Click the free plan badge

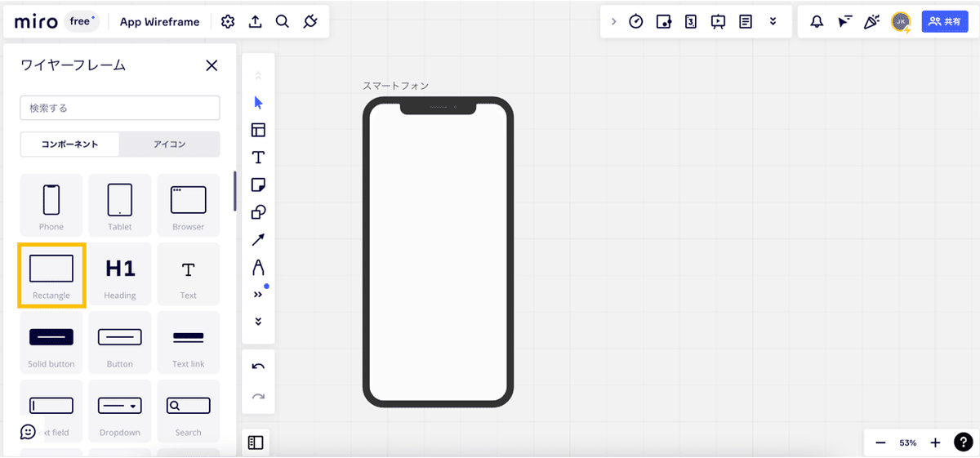click(x=82, y=22)
